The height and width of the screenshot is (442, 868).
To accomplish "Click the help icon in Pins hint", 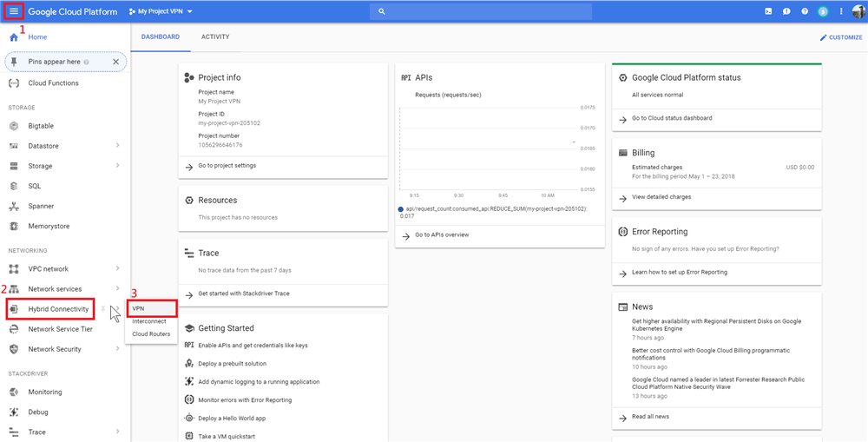I will point(86,63).
